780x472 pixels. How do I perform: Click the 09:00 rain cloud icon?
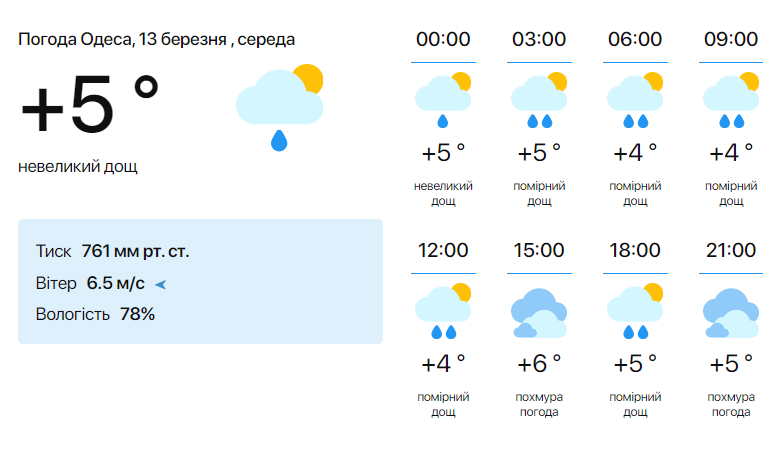coord(731,100)
